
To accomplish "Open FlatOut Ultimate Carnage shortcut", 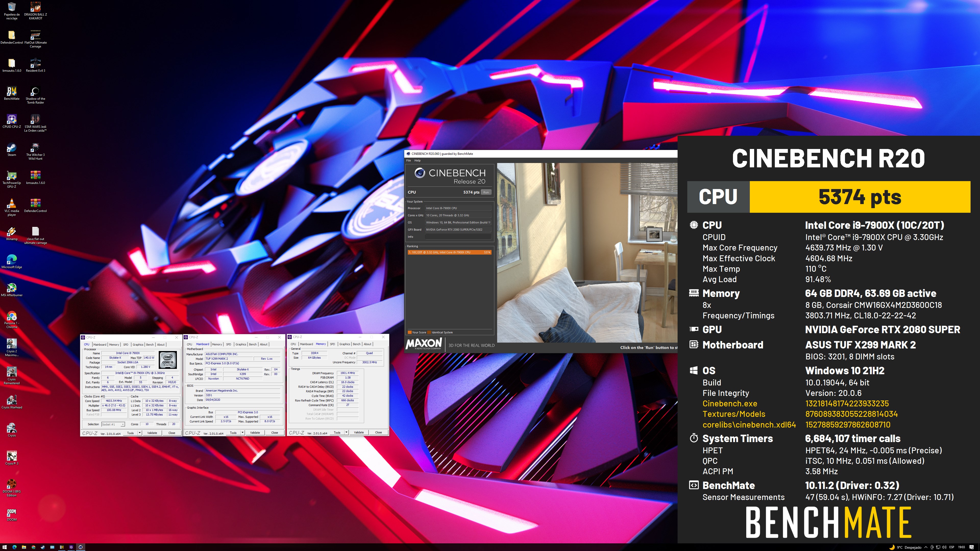I will click(35, 39).
